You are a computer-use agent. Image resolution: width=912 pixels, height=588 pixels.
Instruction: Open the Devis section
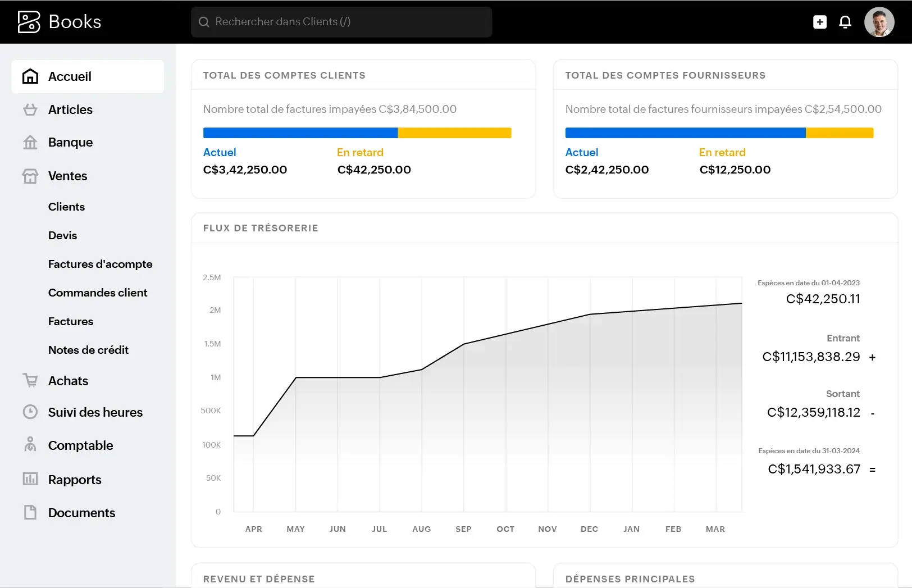62,235
